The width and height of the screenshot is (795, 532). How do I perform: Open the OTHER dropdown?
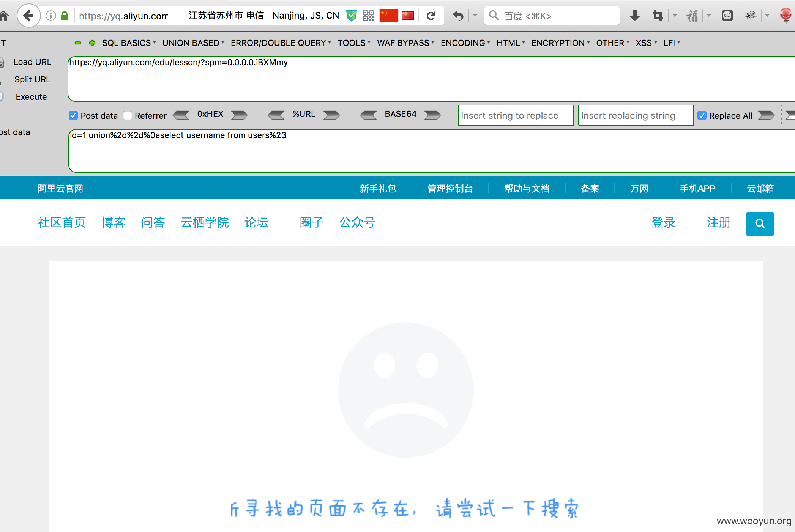click(613, 43)
